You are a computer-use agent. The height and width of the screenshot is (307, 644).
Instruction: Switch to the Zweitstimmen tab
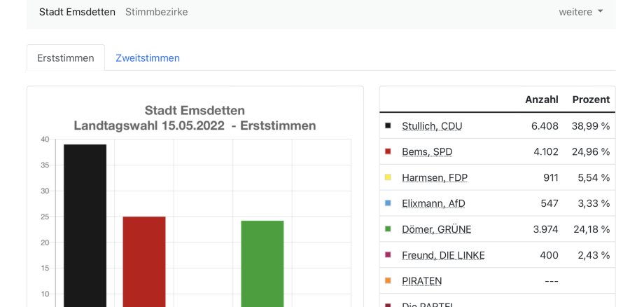148,58
